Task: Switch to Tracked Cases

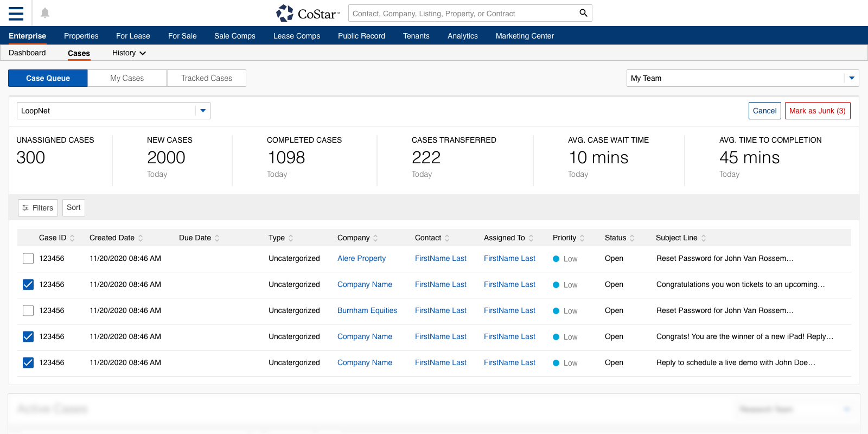Action: point(207,78)
